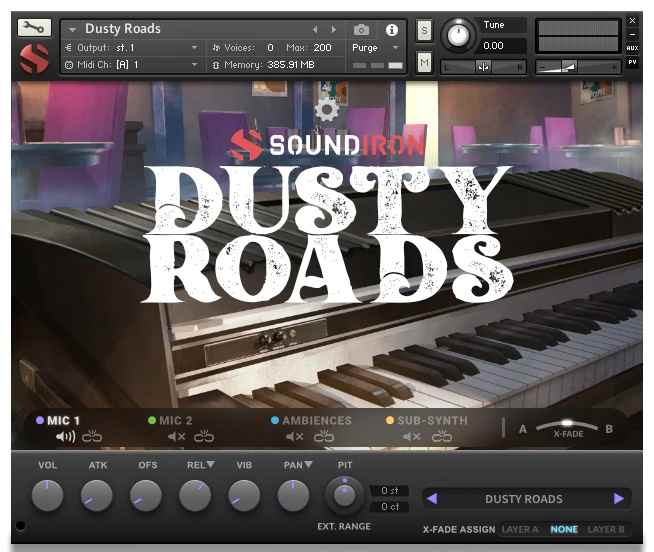This screenshot has width=654, height=552.
Task: Click the output volume slider in header
Action: click(x=577, y=67)
